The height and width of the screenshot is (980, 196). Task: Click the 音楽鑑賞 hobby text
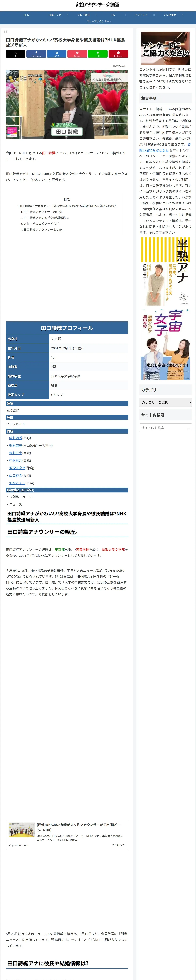12,410
